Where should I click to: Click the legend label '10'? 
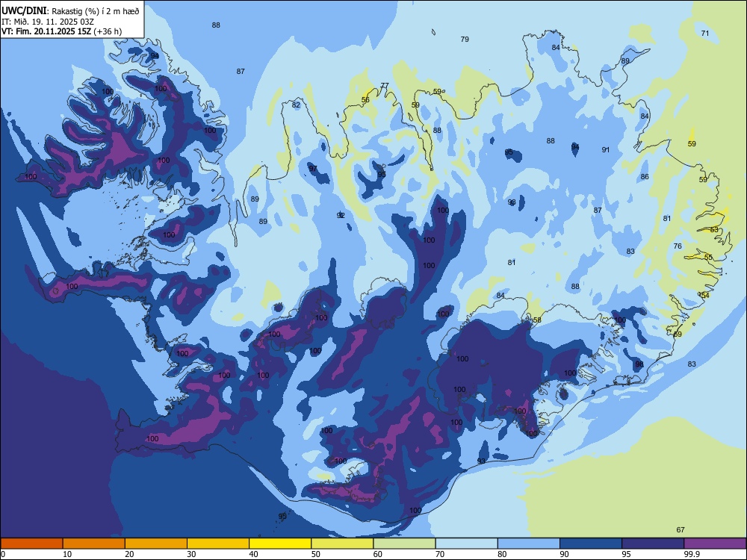tap(67, 554)
